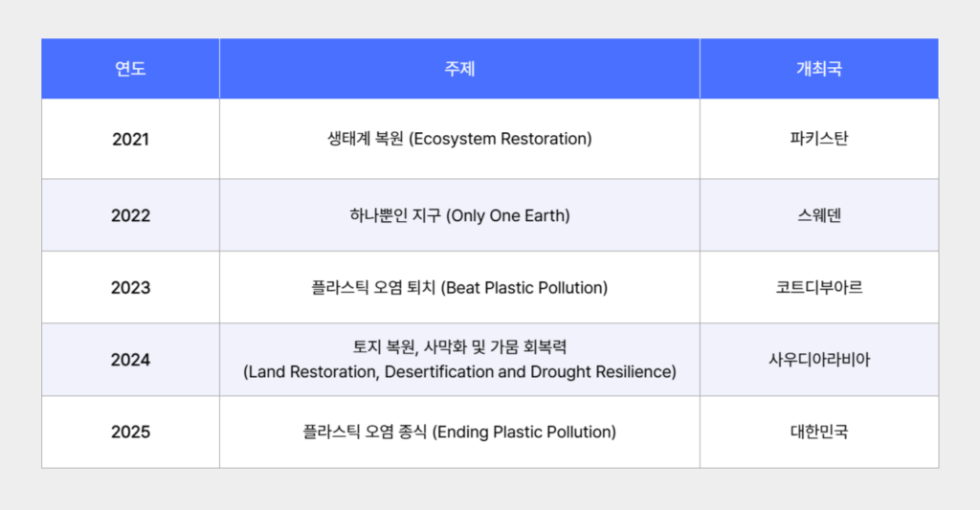This screenshot has width=980, height=510.
Task: Click the 개최국 column header
Action: click(819, 69)
